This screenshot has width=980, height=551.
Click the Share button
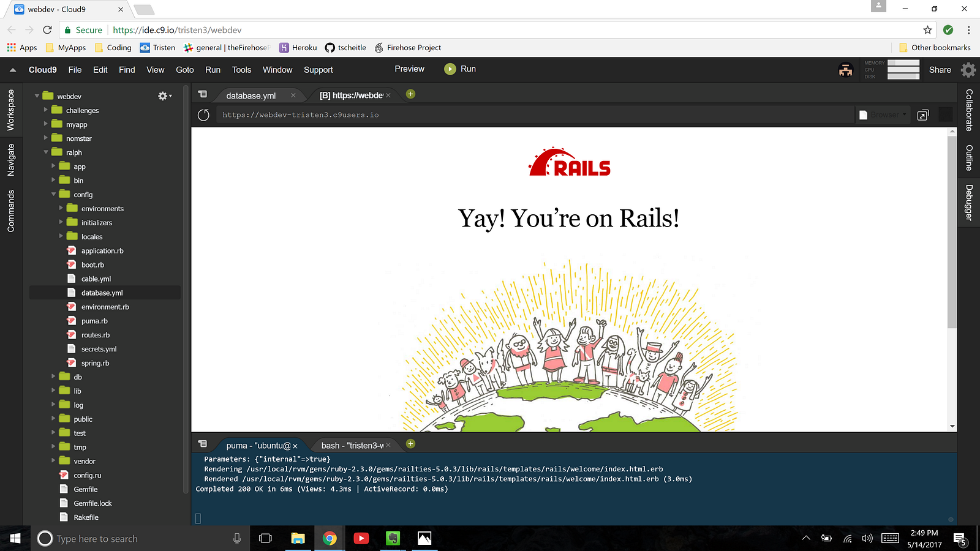click(940, 70)
